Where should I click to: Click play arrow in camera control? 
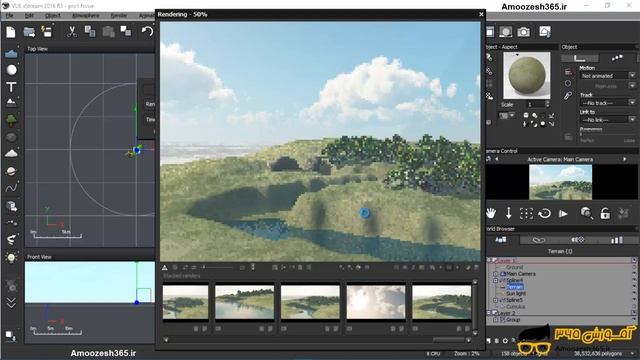click(563, 213)
